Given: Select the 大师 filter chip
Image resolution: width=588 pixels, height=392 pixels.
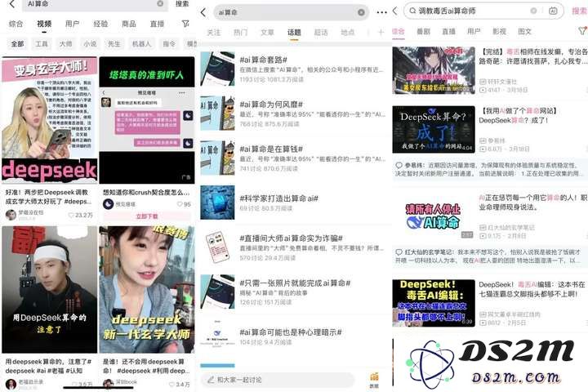Looking at the screenshot, I should [65, 44].
